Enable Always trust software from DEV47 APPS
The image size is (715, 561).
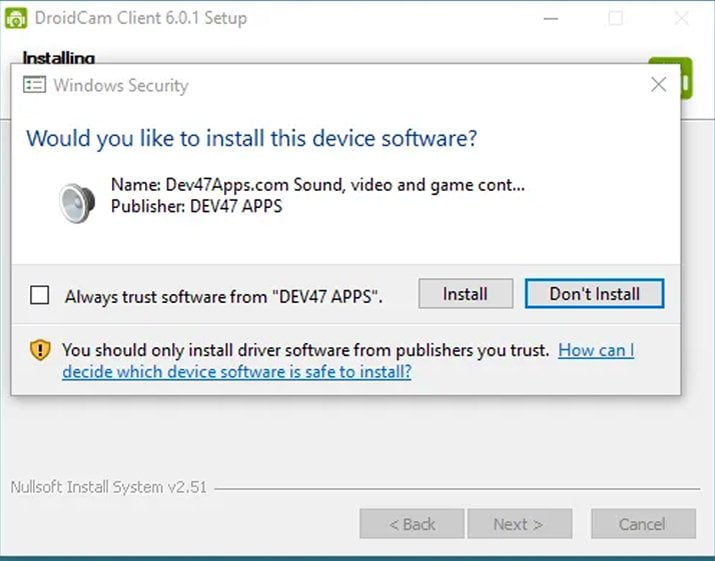(40, 295)
